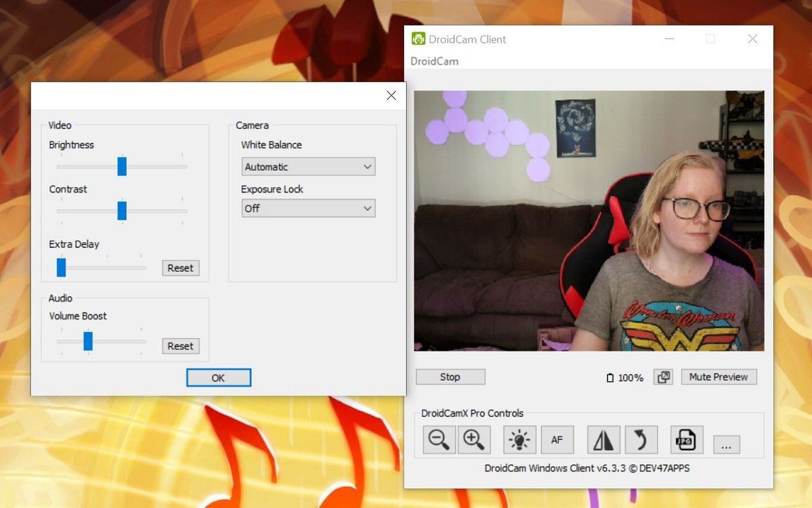812x508 pixels.
Task: Open the Exposure Lock dropdown
Action: (308, 208)
